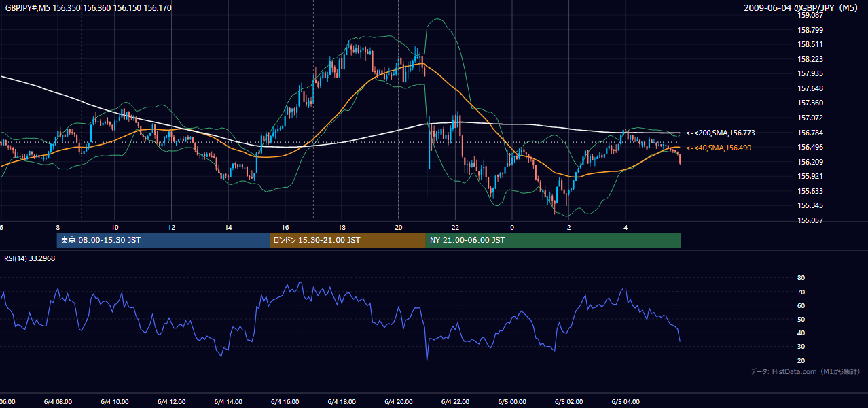The height and width of the screenshot is (408, 868).
Task: Click the 155.345 price axis value
Action: pyautogui.click(x=810, y=205)
